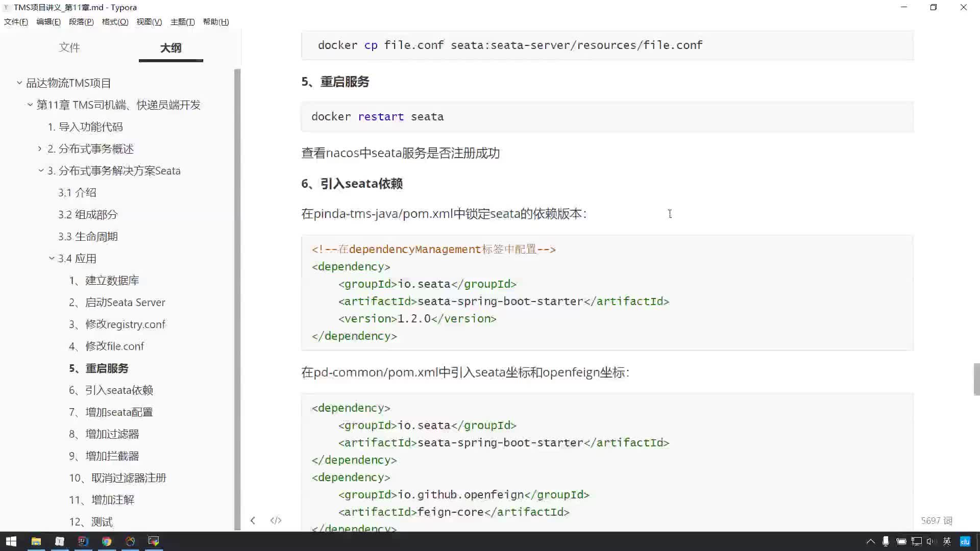Expand the 2. 分布式事务概述 outline node

tap(40, 148)
